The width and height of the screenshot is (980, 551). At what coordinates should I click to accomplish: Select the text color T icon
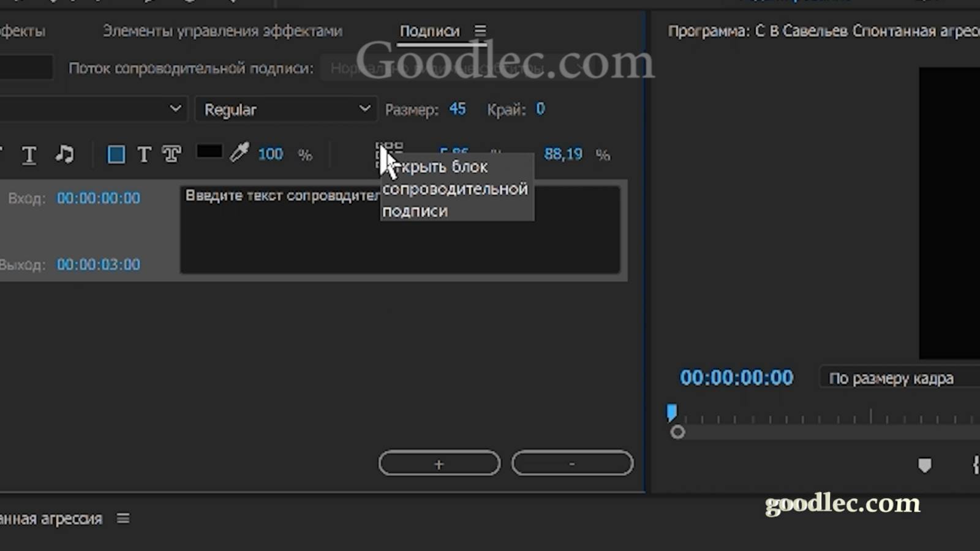click(x=144, y=155)
